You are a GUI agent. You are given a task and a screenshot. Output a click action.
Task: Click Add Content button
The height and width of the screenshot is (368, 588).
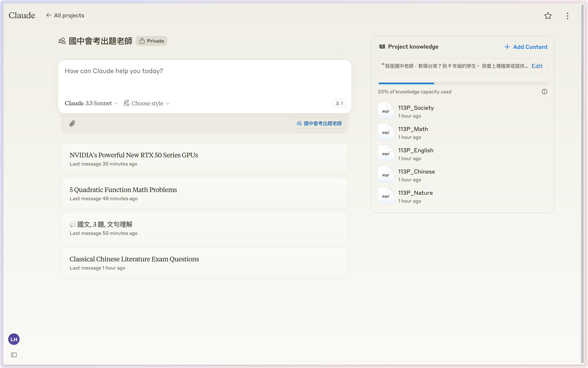pyautogui.click(x=526, y=47)
